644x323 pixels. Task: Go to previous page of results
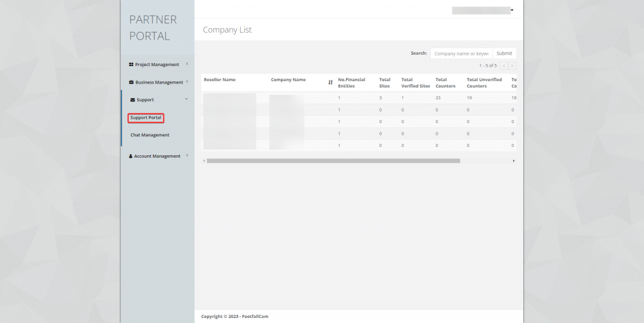[x=504, y=65]
